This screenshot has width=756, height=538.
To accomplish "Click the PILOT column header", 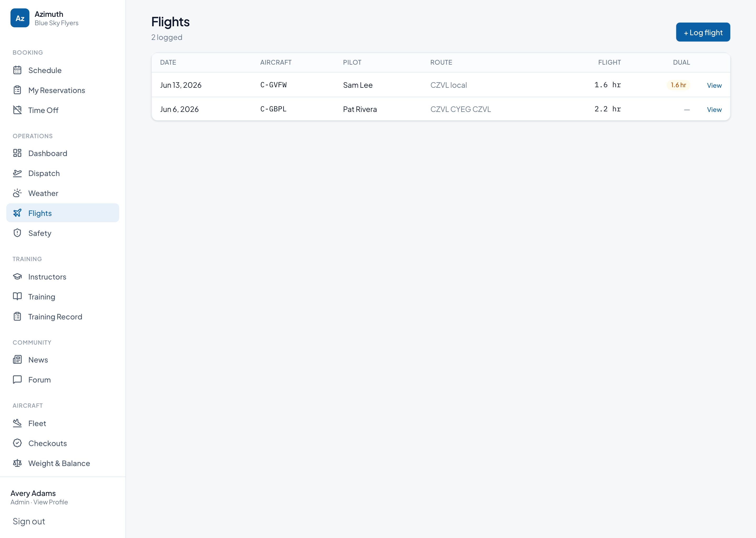I will click(x=352, y=62).
